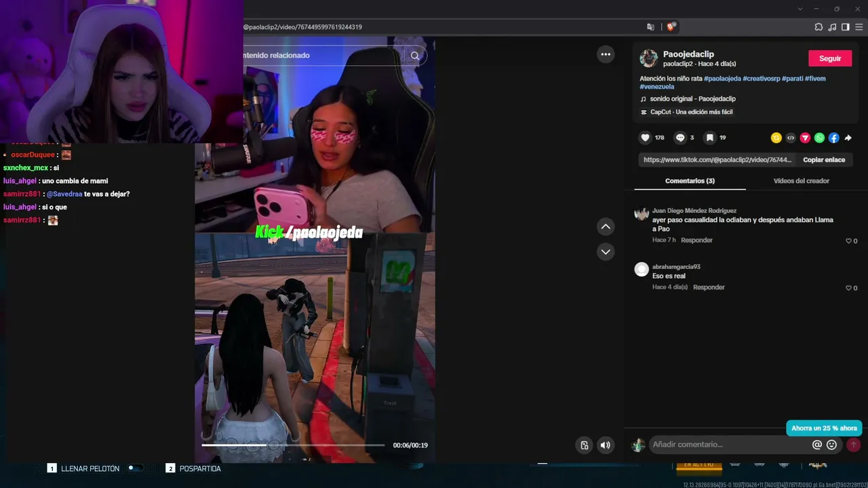Open Juan Diego Méndez Rodríguez's profile name
Viewport: 868px width, 488px height.
(694, 211)
